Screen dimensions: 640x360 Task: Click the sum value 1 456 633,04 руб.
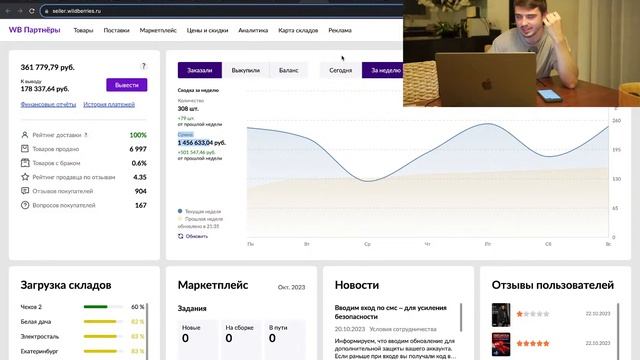[202, 142]
